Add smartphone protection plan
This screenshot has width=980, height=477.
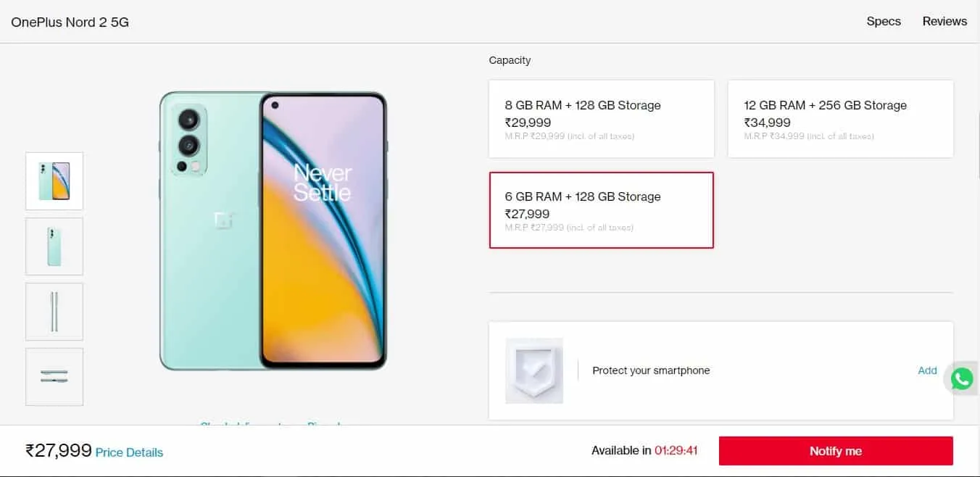tap(927, 370)
